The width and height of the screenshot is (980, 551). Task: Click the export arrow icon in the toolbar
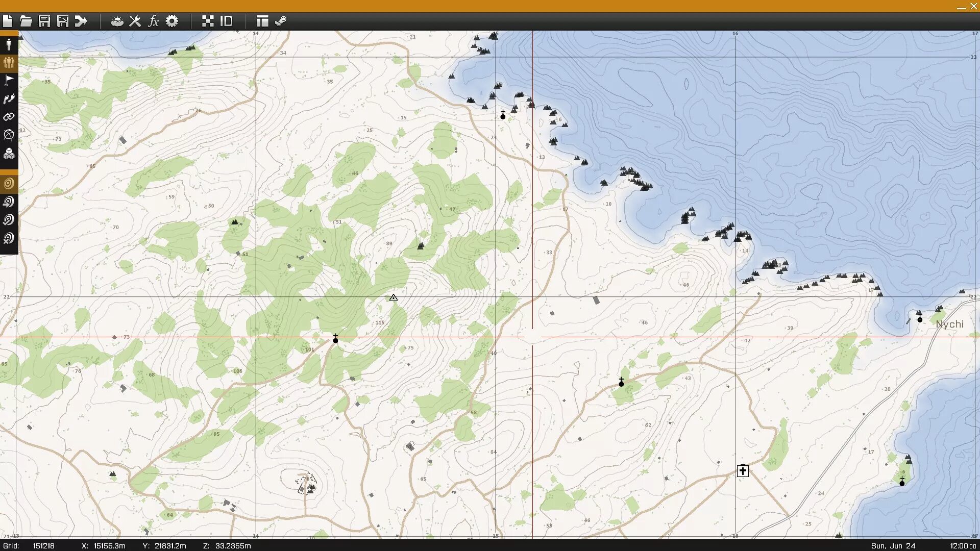pyautogui.click(x=81, y=21)
